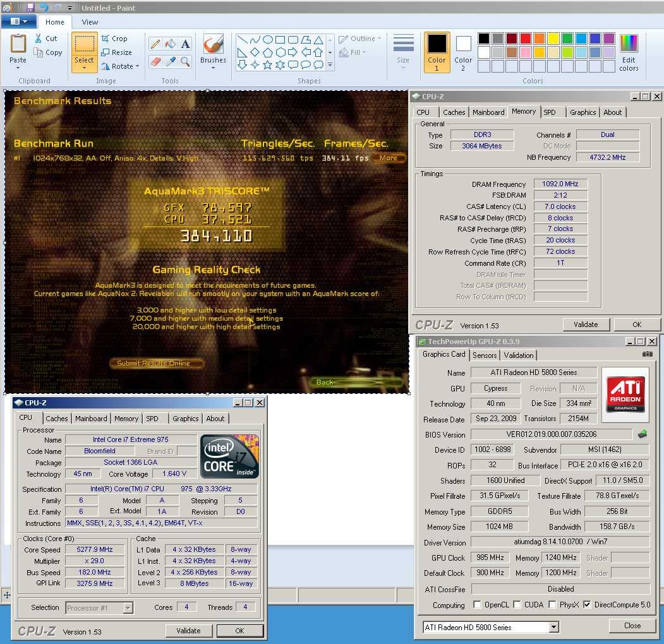Open the Mainboard tab in the lower CPU-Z window

click(x=91, y=419)
